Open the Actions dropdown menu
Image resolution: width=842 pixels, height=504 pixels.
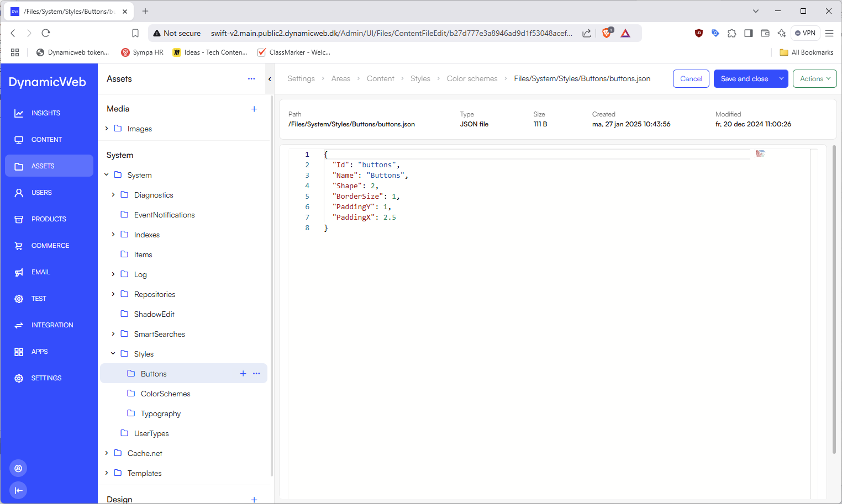814,79
